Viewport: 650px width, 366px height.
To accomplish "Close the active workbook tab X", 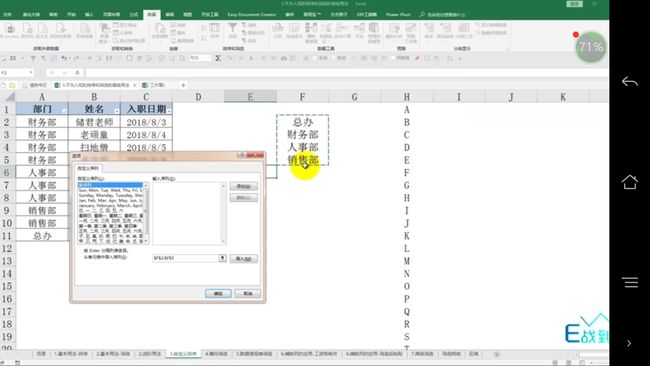I will [135, 85].
